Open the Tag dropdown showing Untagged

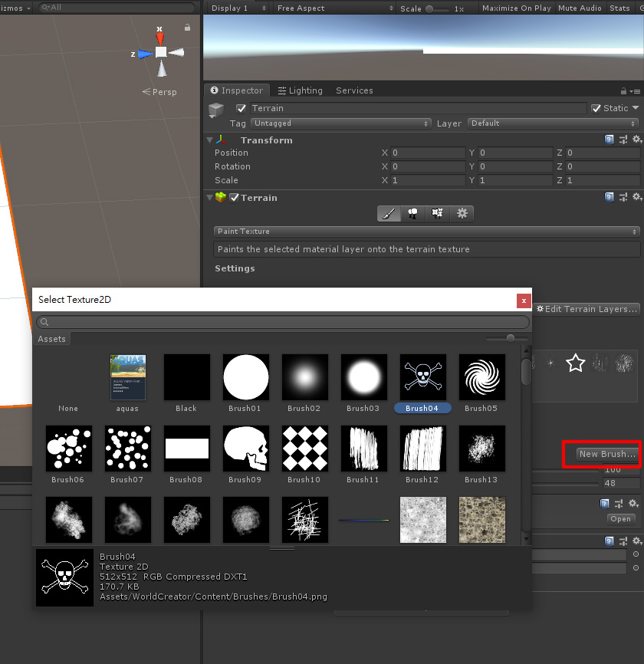tap(340, 123)
